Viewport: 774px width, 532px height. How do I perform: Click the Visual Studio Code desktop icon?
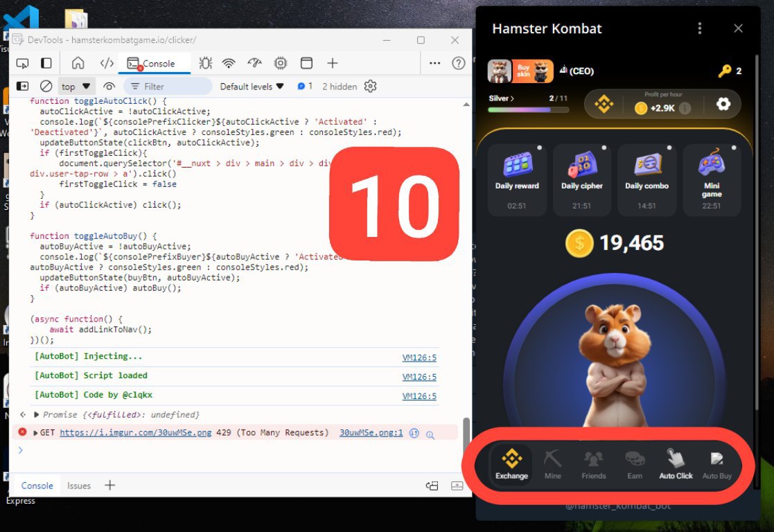pos(21,18)
